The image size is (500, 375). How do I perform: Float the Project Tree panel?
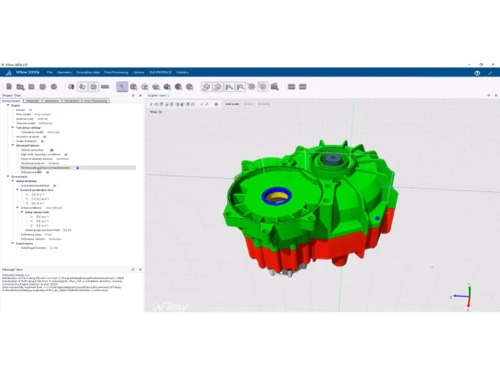(x=133, y=95)
